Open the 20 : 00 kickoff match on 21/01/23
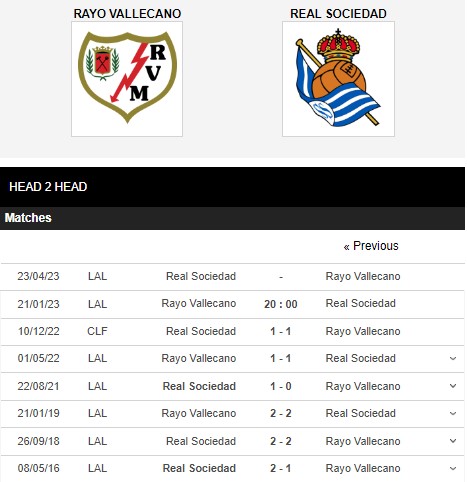The image size is (467, 482). click(281, 304)
